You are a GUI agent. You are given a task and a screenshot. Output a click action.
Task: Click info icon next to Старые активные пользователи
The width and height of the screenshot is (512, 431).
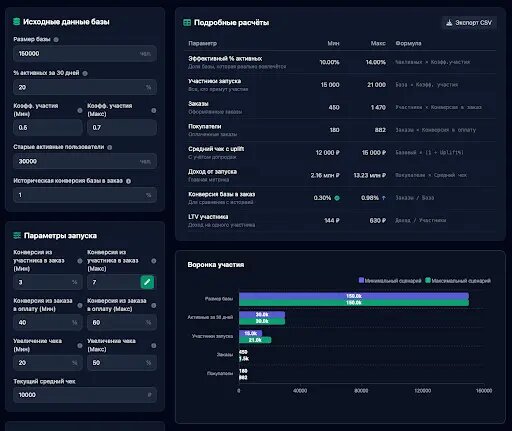[110, 147]
